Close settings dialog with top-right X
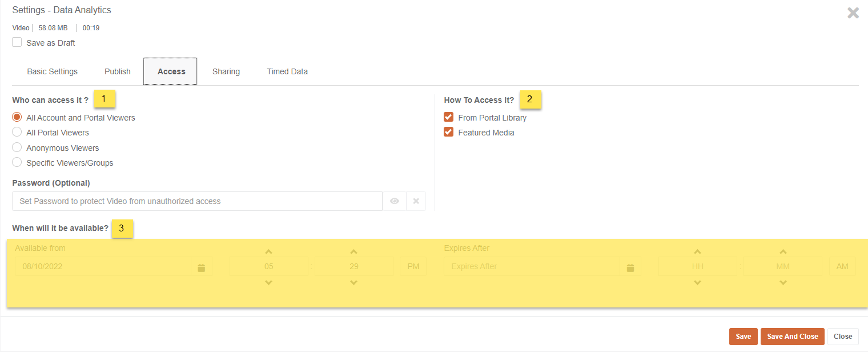This screenshot has width=868, height=352. coord(853,13)
